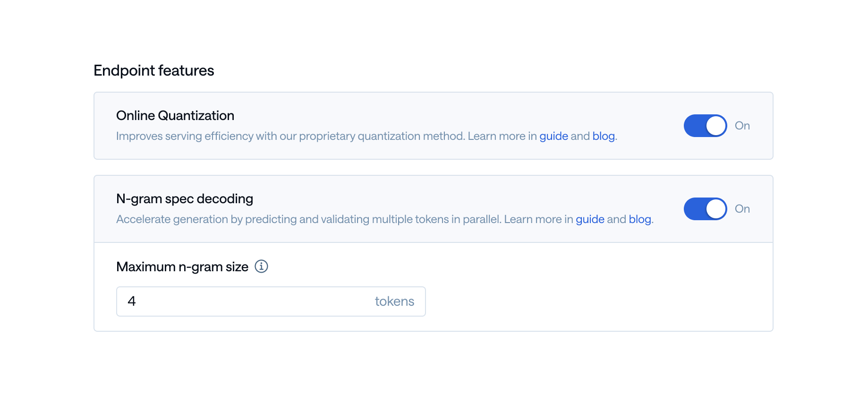The width and height of the screenshot is (868, 396).
Task: Visit the blog link under N-gram spec decoding
Action: [640, 219]
